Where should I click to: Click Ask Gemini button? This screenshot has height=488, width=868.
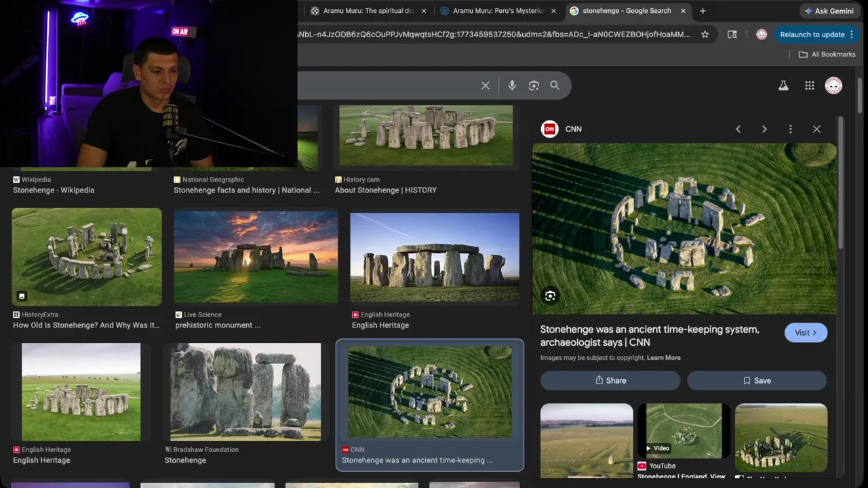(x=829, y=11)
